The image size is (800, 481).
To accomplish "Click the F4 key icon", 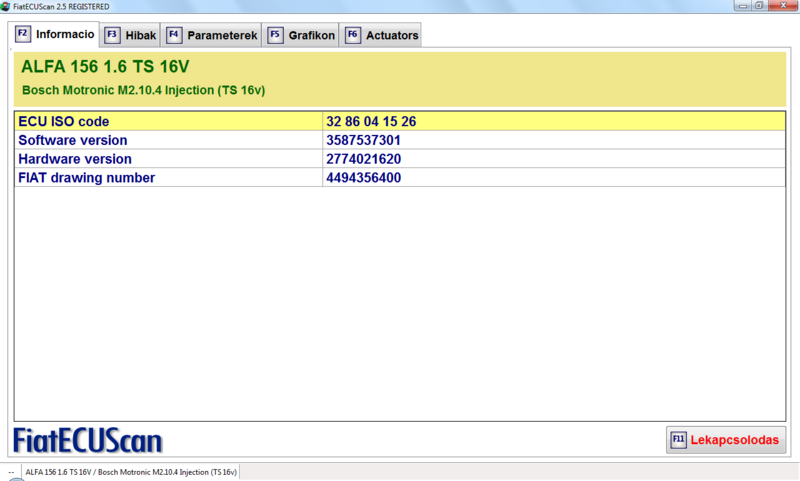I will (174, 35).
